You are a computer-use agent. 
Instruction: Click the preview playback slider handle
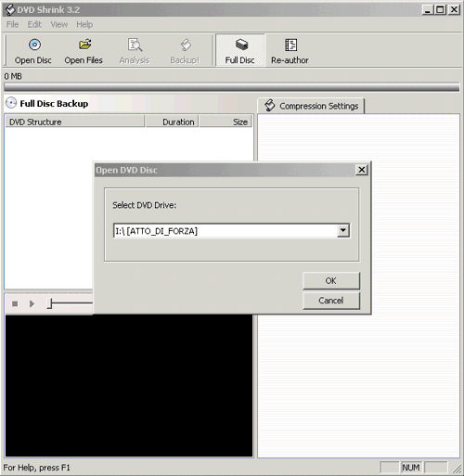[x=49, y=303]
